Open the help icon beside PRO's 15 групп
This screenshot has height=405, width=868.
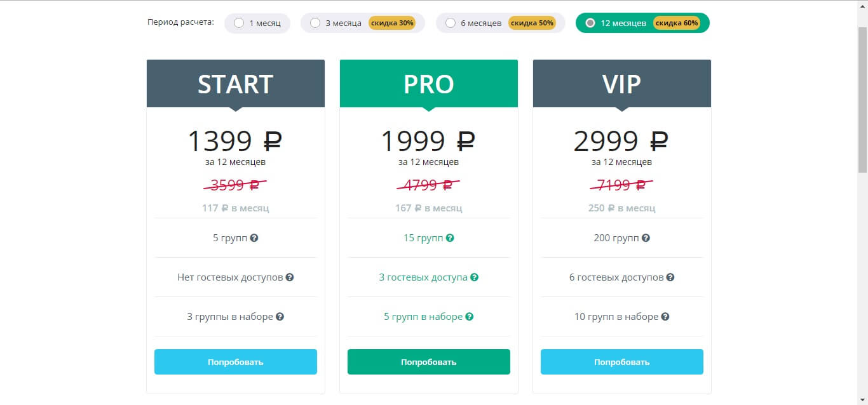450,238
